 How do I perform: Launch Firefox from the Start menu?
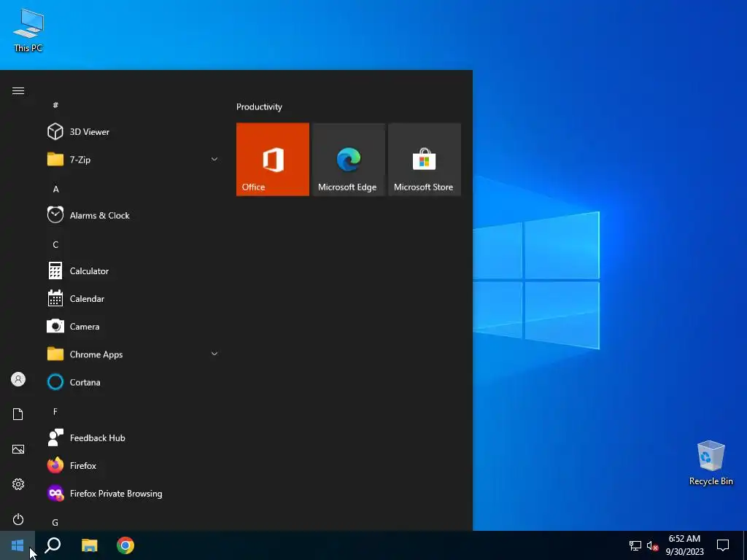pyautogui.click(x=133, y=465)
